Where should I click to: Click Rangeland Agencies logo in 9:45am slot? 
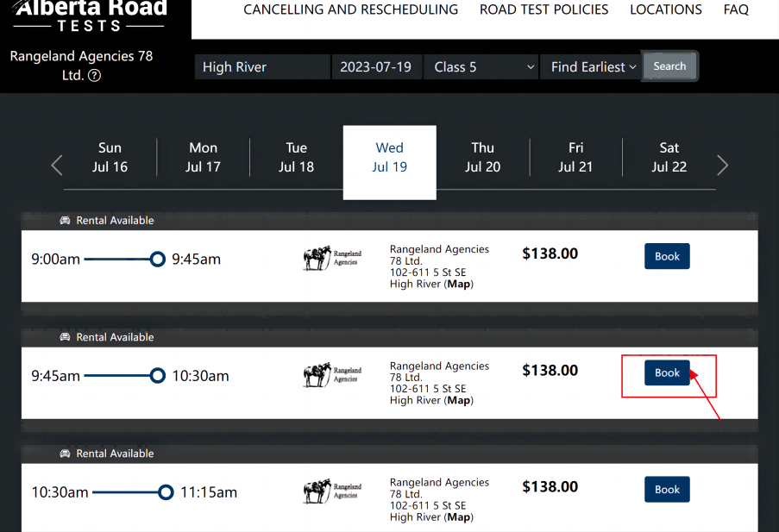tap(332, 374)
